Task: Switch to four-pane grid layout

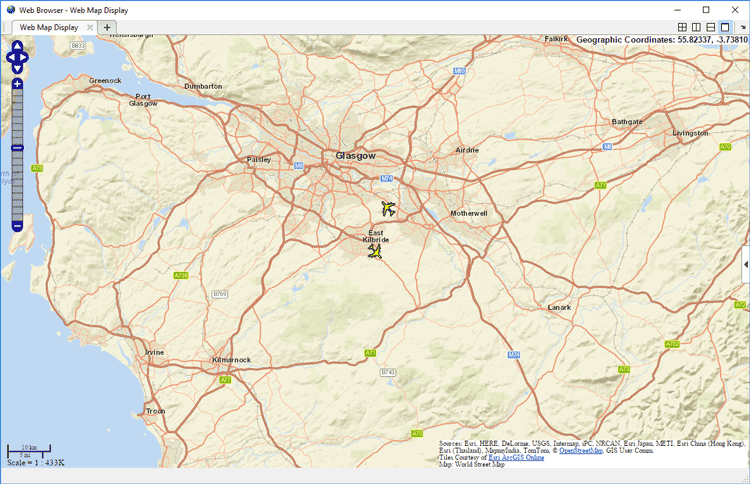Action: 683,27
